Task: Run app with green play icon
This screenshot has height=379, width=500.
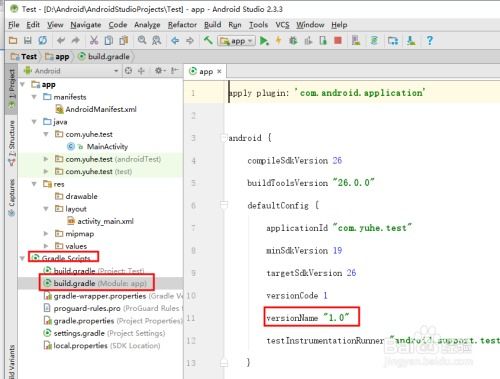Action: click(x=264, y=41)
